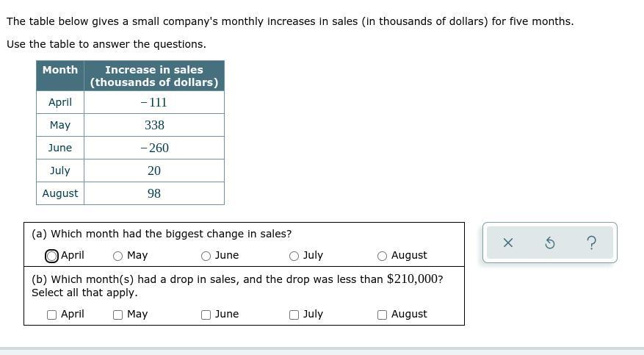Select April radio button for part (a)
644x355 pixels.
point(52,256)
